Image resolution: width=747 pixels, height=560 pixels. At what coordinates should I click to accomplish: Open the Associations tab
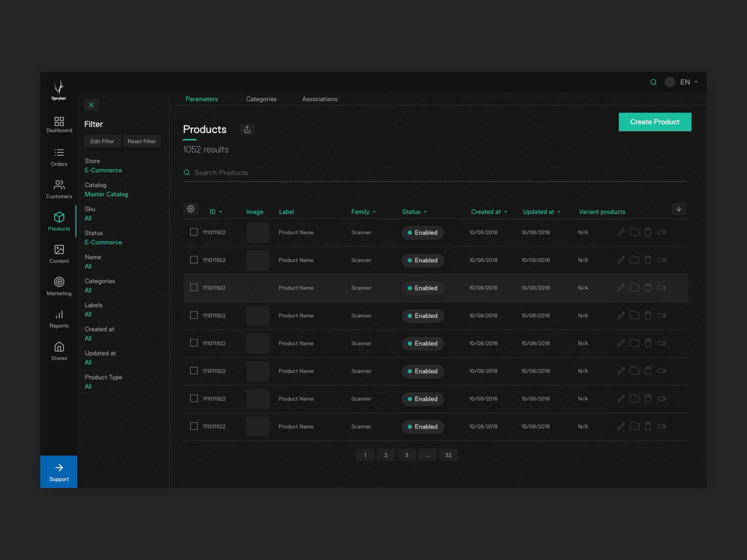pos(320,99)
